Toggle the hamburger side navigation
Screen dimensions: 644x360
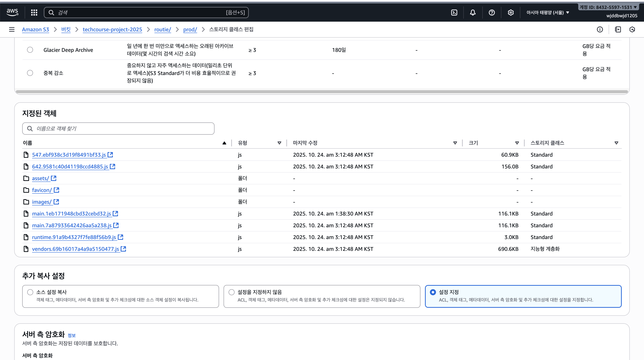(x=12, y=29)
